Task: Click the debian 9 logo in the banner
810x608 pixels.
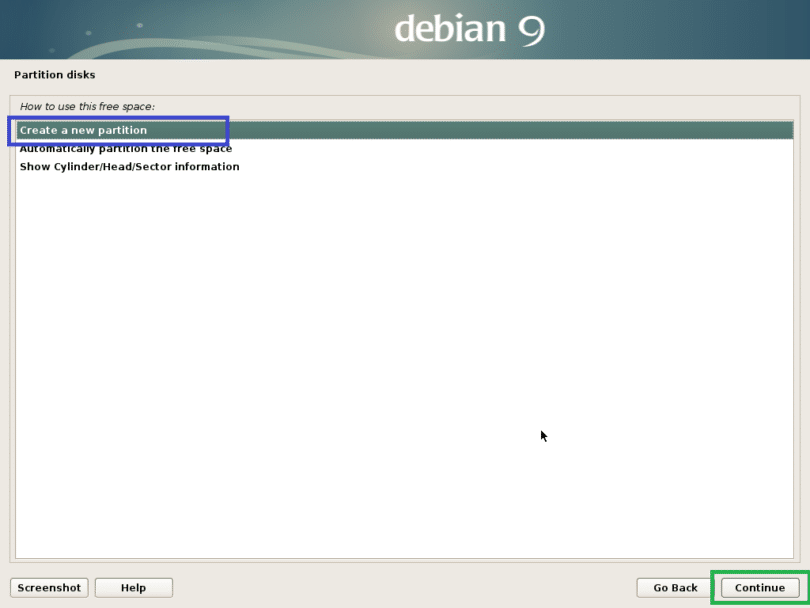Action: [x=469, y=29]
